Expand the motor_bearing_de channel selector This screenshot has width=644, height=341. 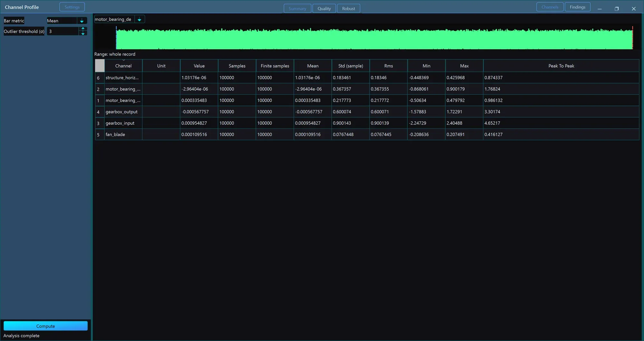[139, 19]
